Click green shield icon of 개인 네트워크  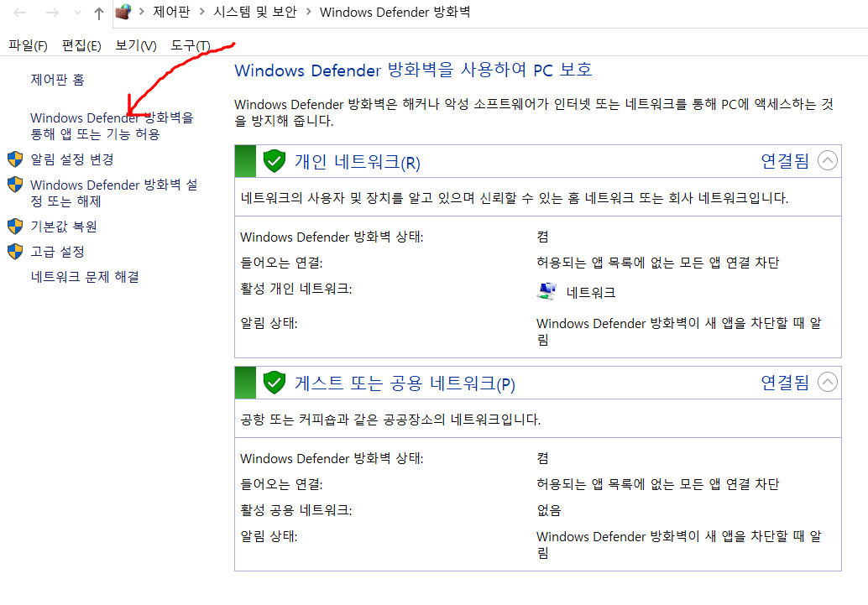(274, 161)
